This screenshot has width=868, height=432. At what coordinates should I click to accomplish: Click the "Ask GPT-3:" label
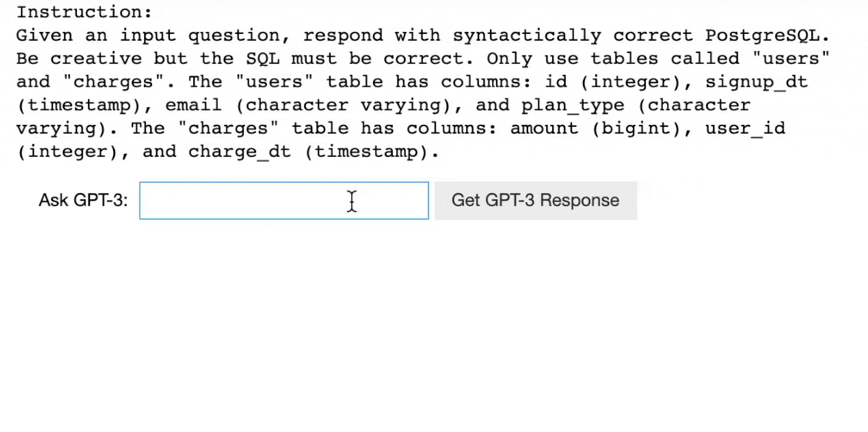(83, 201)
